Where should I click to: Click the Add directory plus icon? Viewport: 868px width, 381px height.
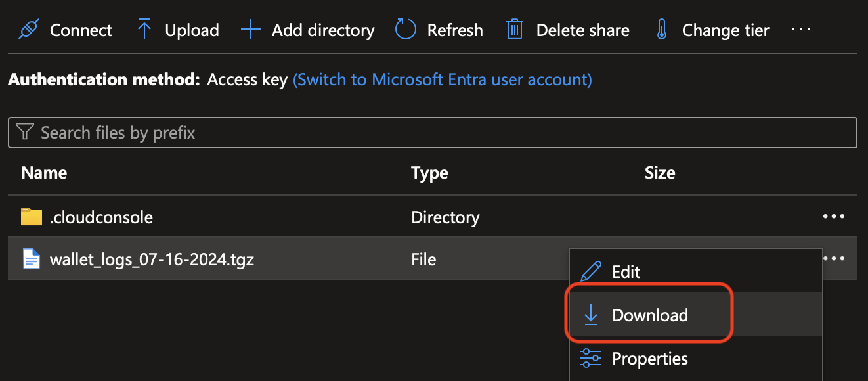(251, 30)
